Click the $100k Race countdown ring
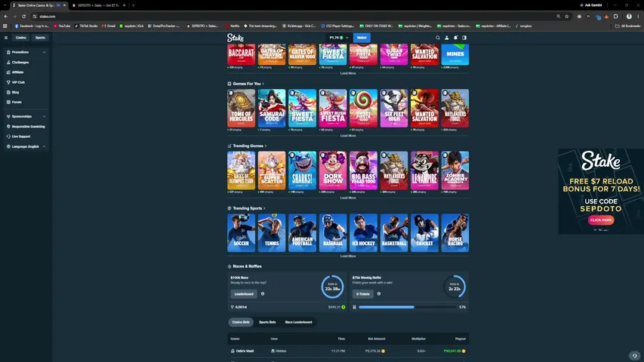This screenshot has height=362, width=644. point(332,287)
